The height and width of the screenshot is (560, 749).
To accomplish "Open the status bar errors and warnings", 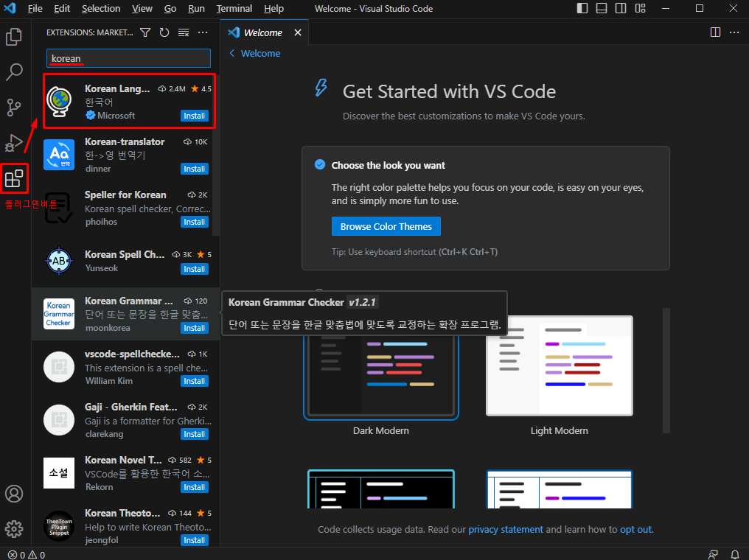I will (x=27, y=555).
